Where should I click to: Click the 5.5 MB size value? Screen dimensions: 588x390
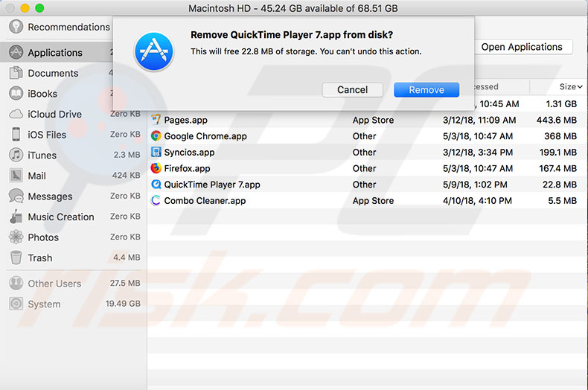[x=563, y=201]
